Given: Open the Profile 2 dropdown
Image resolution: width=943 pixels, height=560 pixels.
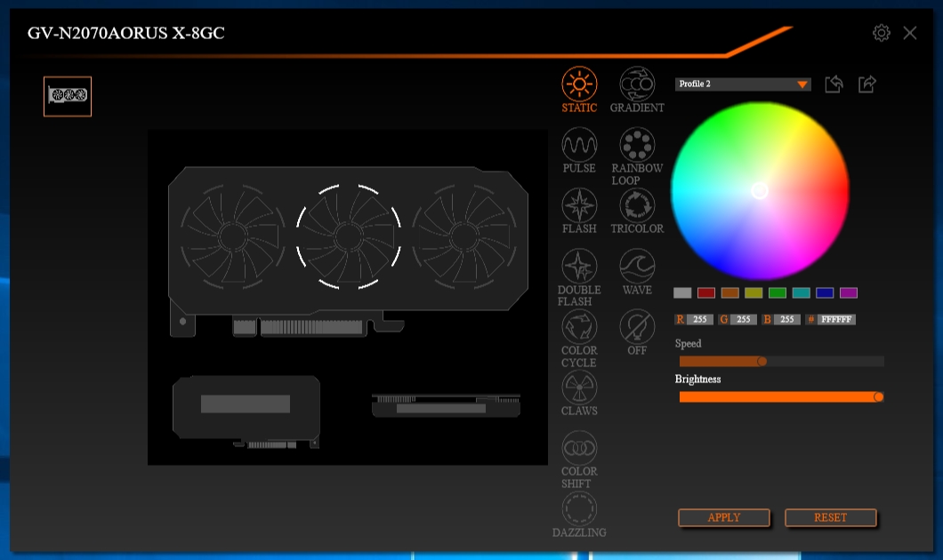Looking at the screenshot, I should 743,84.
